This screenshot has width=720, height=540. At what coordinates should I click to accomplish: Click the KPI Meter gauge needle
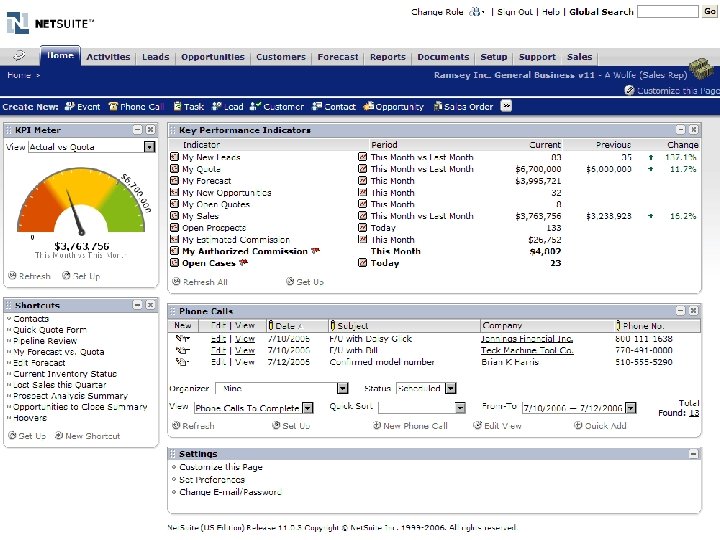click(76, 213)
